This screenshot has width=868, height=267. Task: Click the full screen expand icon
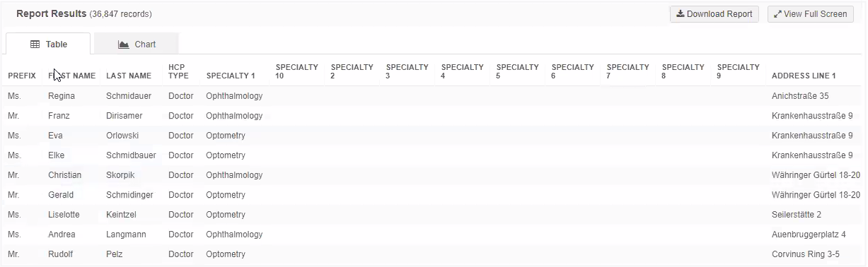pyautogui.click(x=777, y=14)
